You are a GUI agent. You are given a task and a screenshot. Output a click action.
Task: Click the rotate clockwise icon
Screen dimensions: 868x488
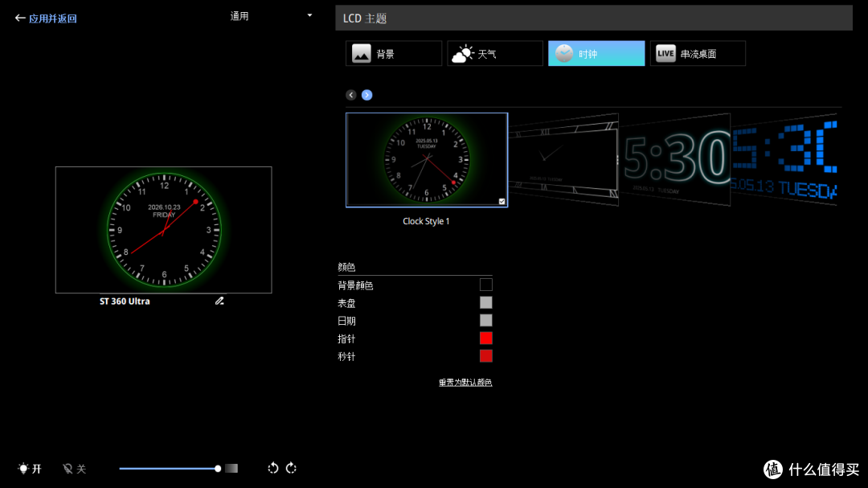[291, 468]
